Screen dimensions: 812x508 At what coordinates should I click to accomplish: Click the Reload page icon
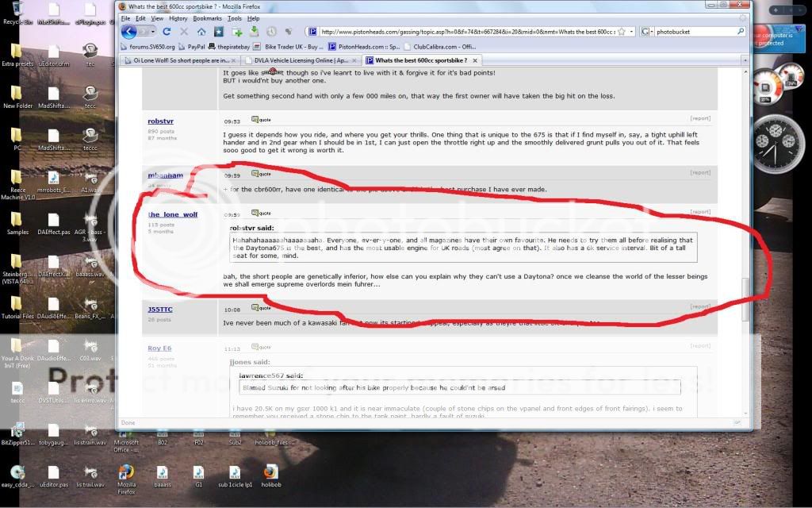[167, 32]
